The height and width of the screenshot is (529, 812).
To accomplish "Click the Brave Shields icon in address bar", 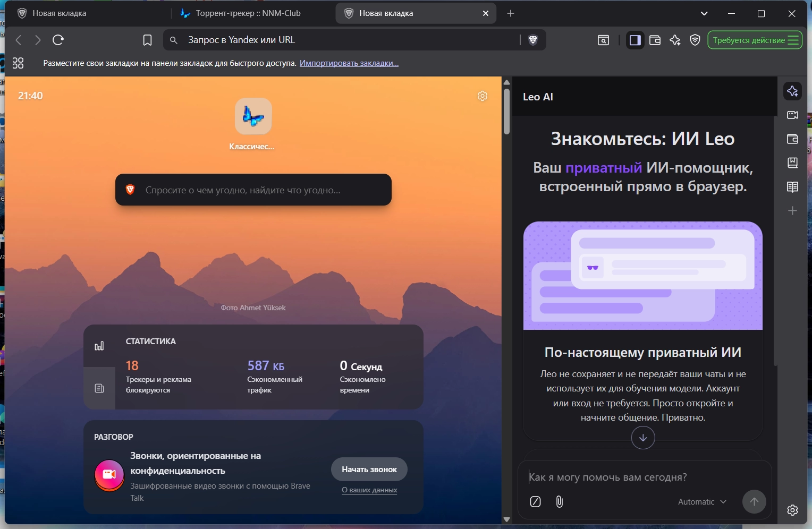I will click(533, 40).
